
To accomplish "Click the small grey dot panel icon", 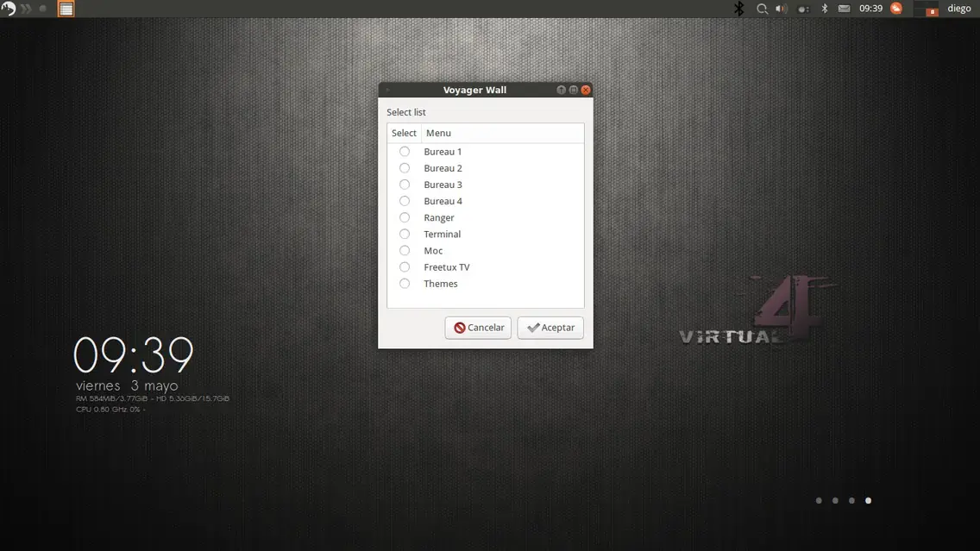I will [43, 9].
